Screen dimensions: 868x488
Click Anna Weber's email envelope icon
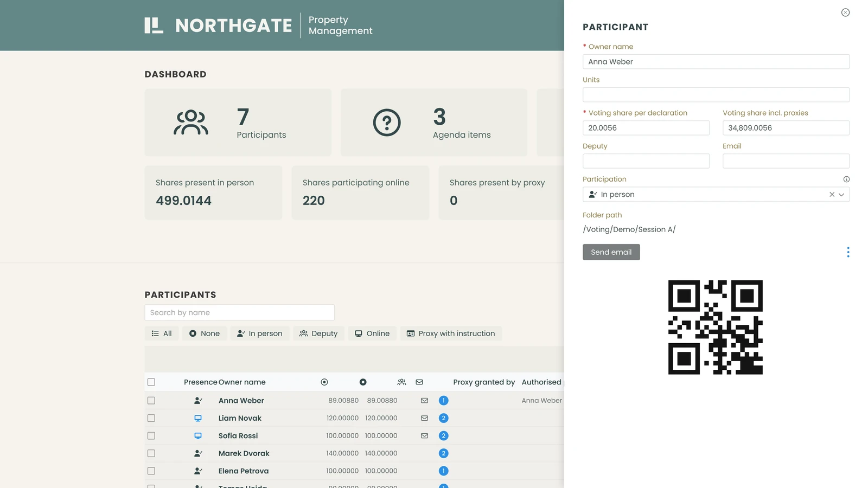tap(425, 401)
